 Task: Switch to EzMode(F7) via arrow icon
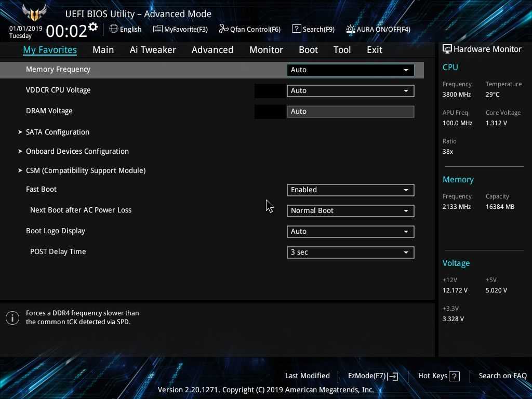coord(393,376)
